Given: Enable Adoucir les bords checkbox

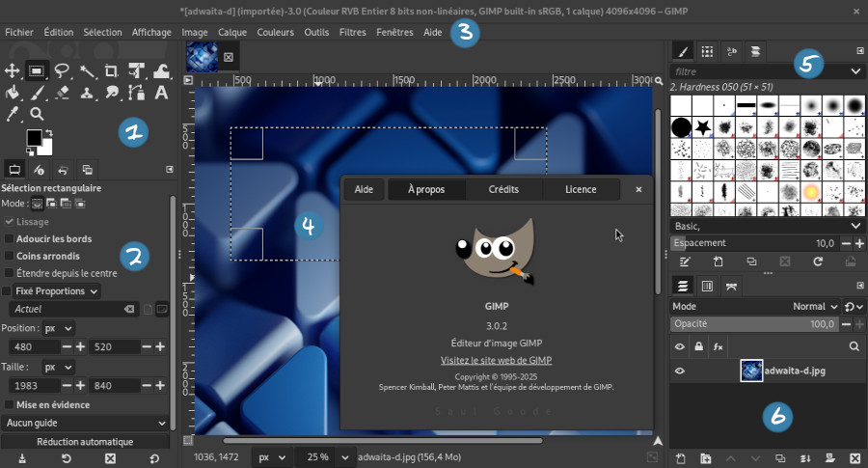Looking at the screenshot, I should [x=9, y=238].
